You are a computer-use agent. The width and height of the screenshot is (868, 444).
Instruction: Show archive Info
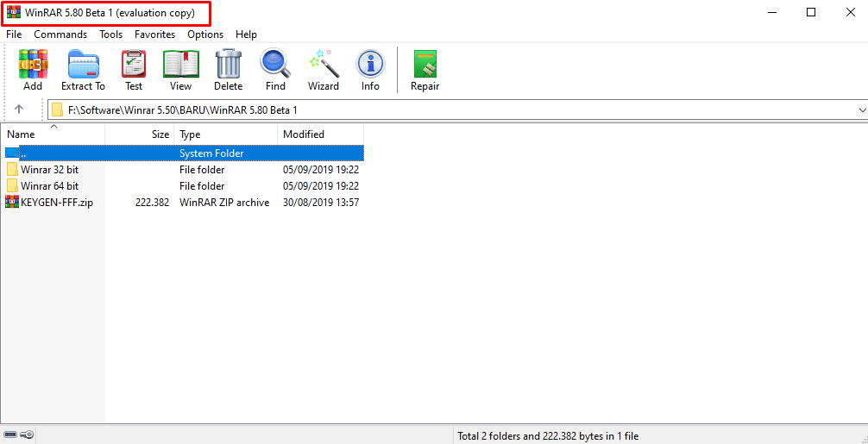pos(370,64)
